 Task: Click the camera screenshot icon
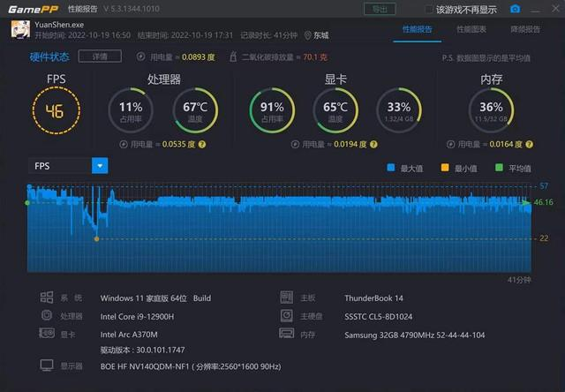point(516,9)
